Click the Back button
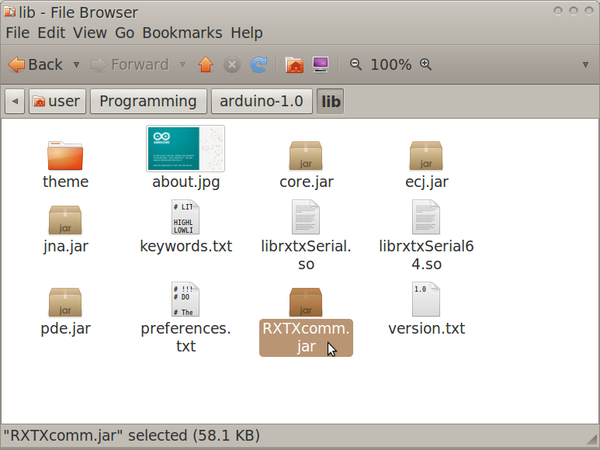Image resolution: width=600 pixels, height=450 pixels. pyautogui.click(x=35, y=65)
